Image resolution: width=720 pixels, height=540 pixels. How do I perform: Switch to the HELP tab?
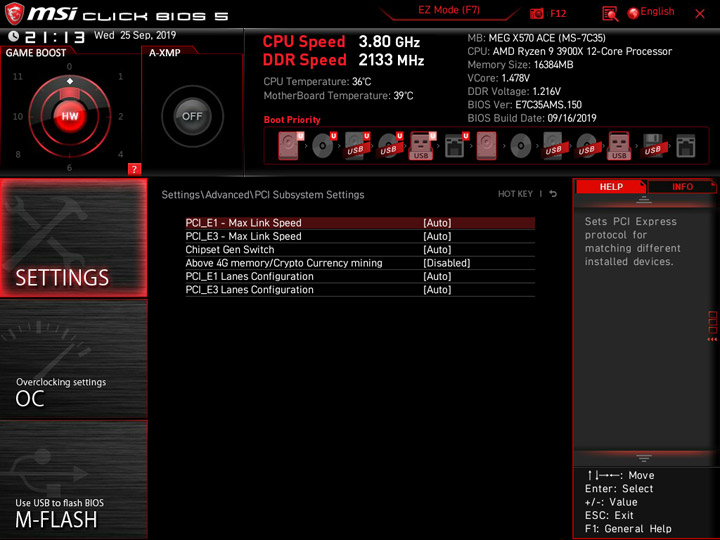pos(611,186)
